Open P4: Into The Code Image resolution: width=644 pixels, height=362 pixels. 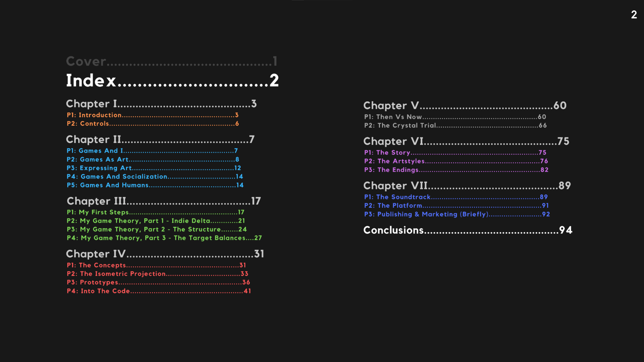point(158,291)
